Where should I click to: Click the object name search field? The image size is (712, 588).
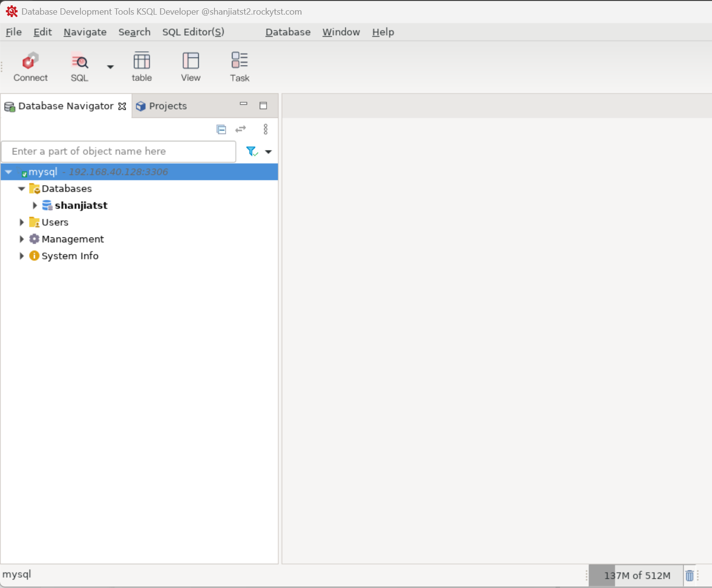pos(118,152)
